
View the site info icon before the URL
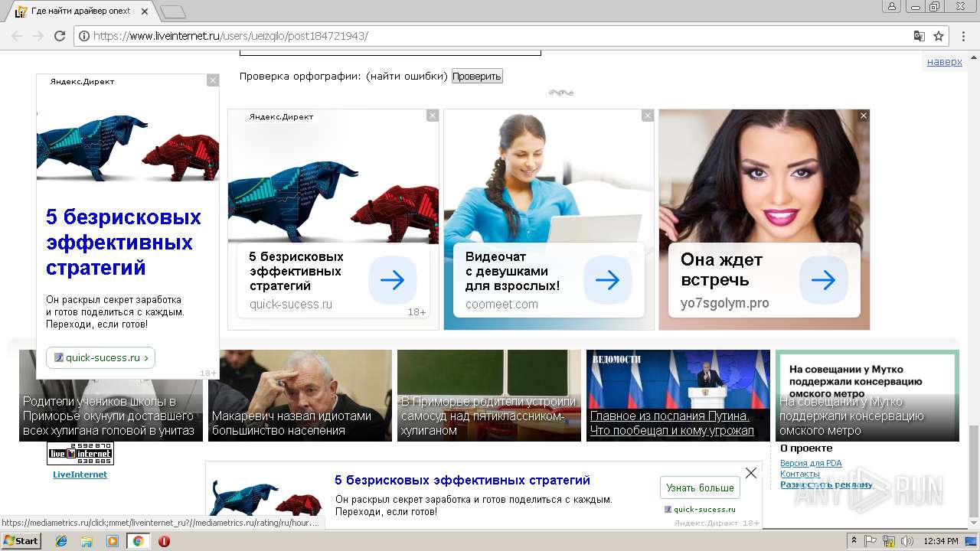(x=84, y=36)
